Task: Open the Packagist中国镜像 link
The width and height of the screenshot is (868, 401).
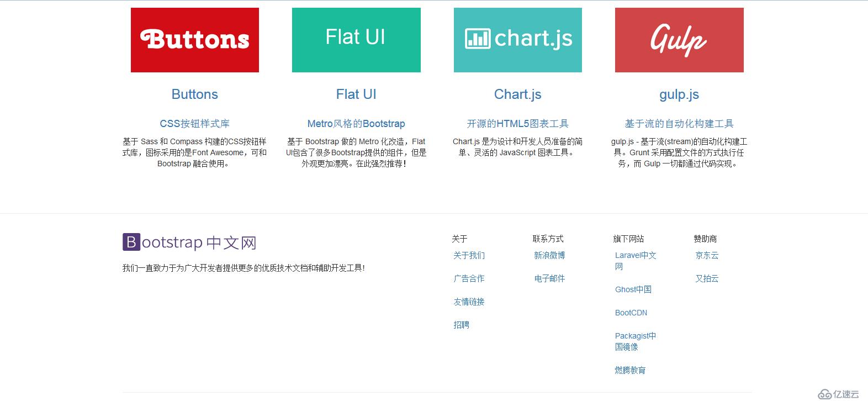Action: click(x=636, y=341)
